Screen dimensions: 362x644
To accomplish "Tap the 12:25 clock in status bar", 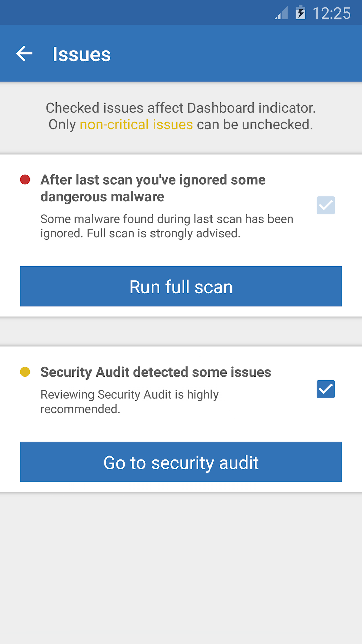I will 331,13.
